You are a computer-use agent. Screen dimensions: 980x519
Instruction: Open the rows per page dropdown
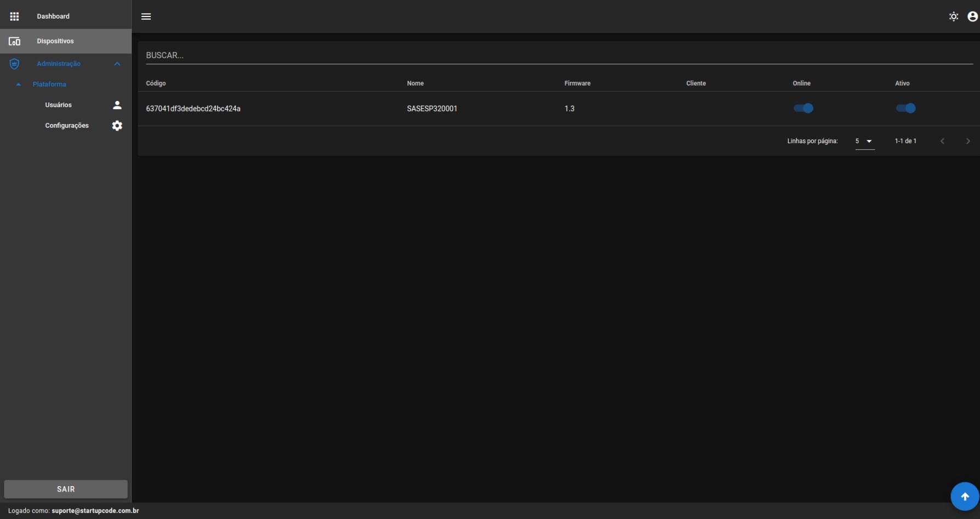pyautogui.click(x=864, y=141)
